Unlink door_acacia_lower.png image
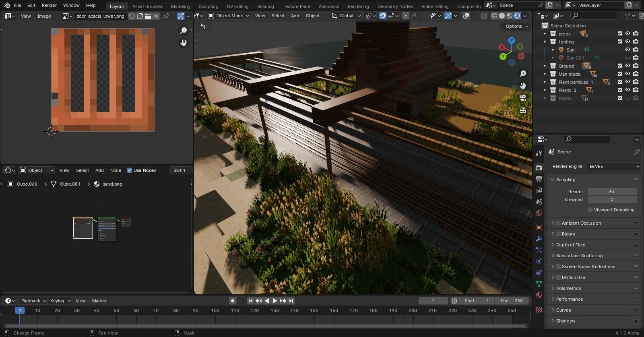 pyautogui.click(x=156, y=16)
